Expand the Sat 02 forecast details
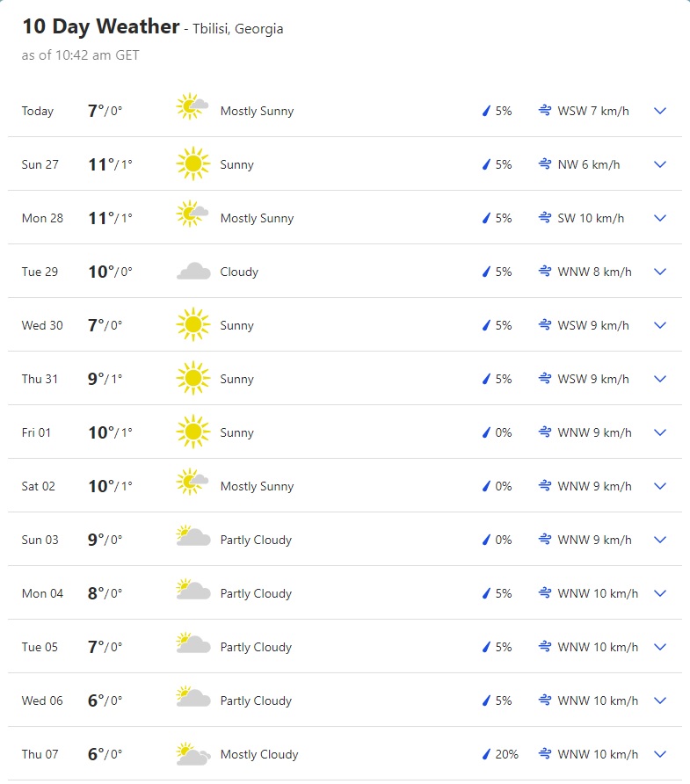Viewport: 690px width, 784px height. click(660, 486)
